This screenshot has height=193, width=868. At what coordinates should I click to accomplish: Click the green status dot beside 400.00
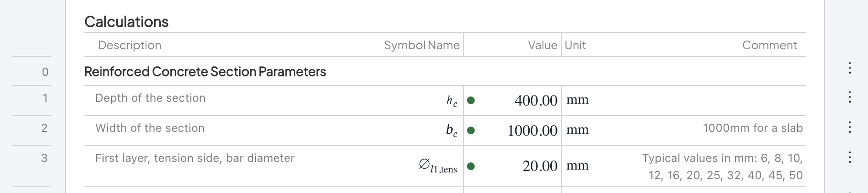[x=471, y=100]
